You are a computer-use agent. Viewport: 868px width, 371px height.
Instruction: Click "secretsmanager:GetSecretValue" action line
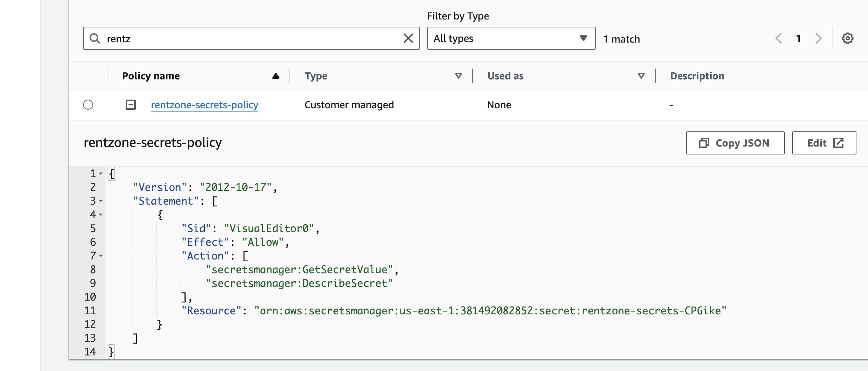tap(299, 270)
